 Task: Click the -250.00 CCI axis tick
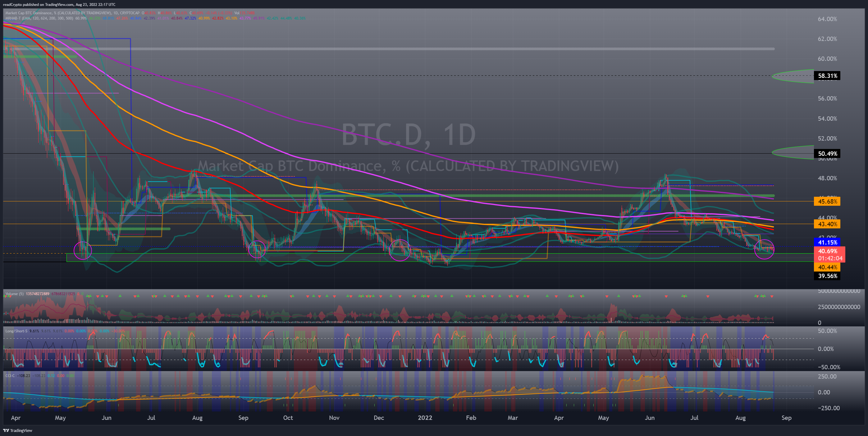(829, 408)
